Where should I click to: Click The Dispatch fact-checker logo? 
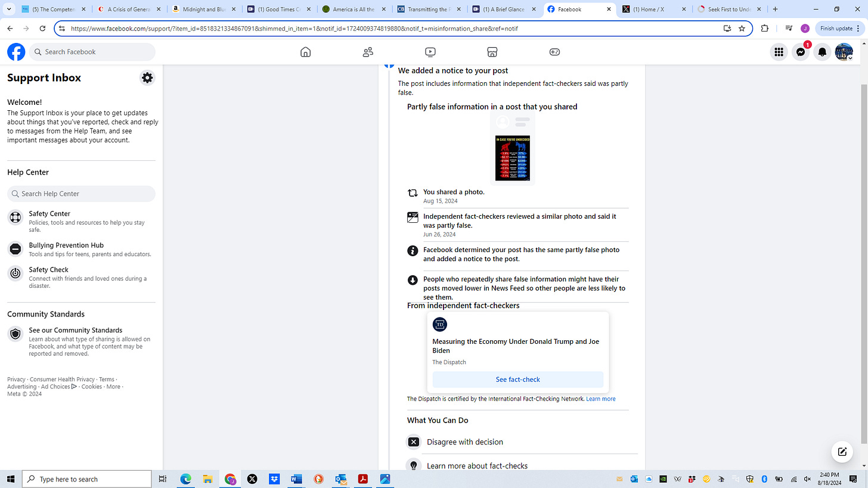coord(440,324)
